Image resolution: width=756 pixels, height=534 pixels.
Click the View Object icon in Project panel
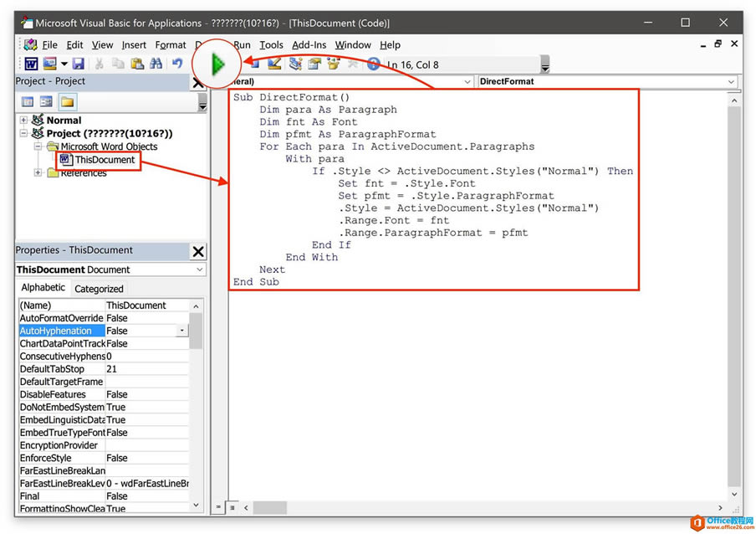point(46,102)
